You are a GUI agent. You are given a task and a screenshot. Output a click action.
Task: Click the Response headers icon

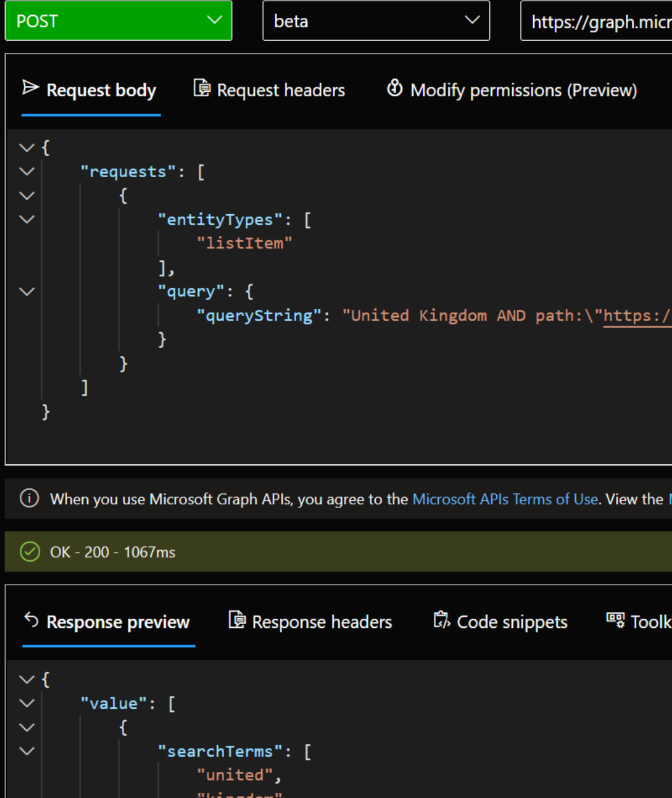[237, 620]
